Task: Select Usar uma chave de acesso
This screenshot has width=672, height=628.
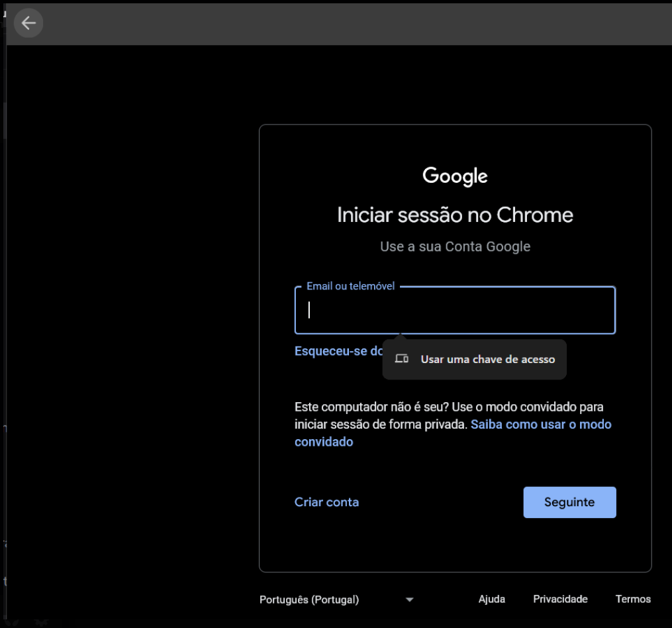Action: coord(487,360)
